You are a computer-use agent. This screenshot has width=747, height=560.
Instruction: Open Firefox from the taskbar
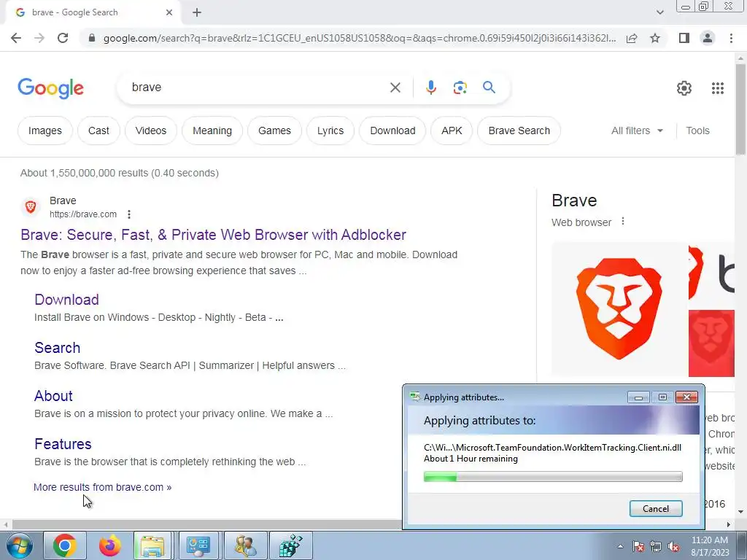(x=109, y=545)
